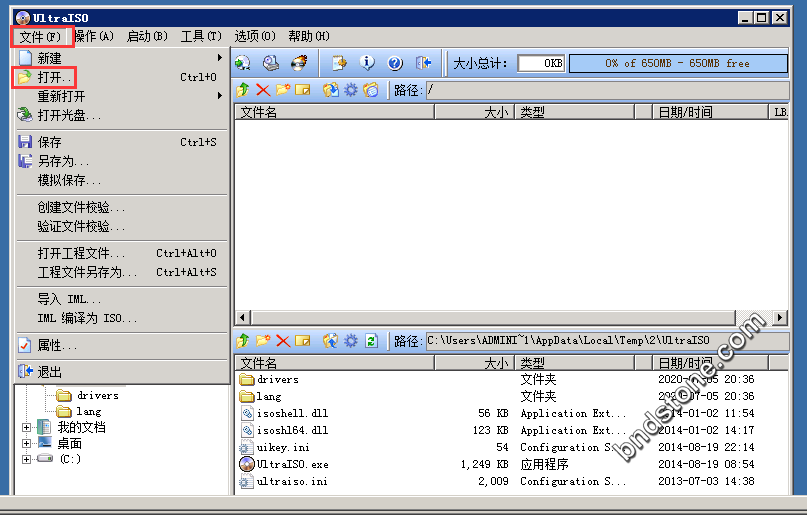Screen dimensions: 807x515
Task: Open the 启动(B) menu
Action: pyautogui.click(x=147, y=36)
